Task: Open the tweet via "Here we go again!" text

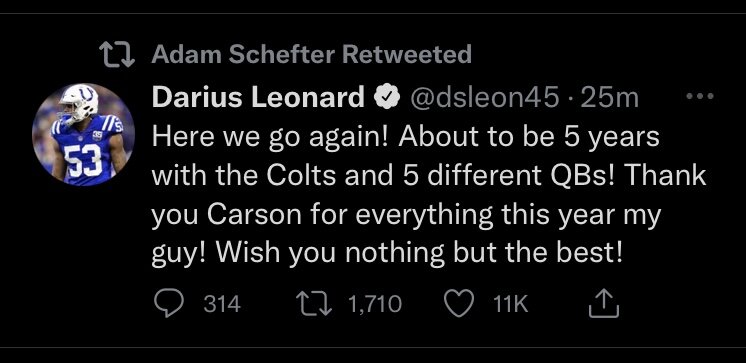Action: click(x=272, y=137)
